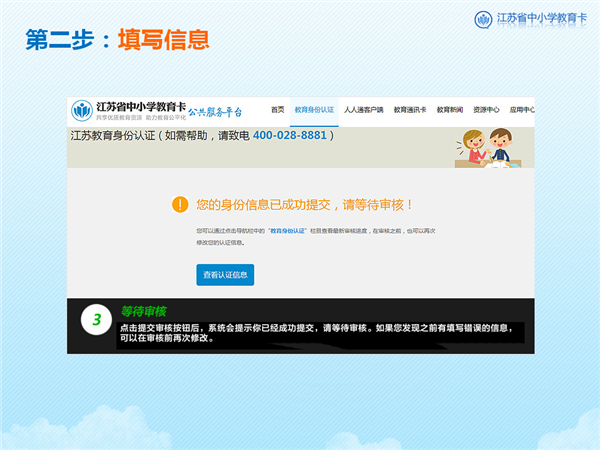Click the site logo icon beside 江苏省中小学教育卡
This screenshot has height=450, width=600.
coord(82,111)
